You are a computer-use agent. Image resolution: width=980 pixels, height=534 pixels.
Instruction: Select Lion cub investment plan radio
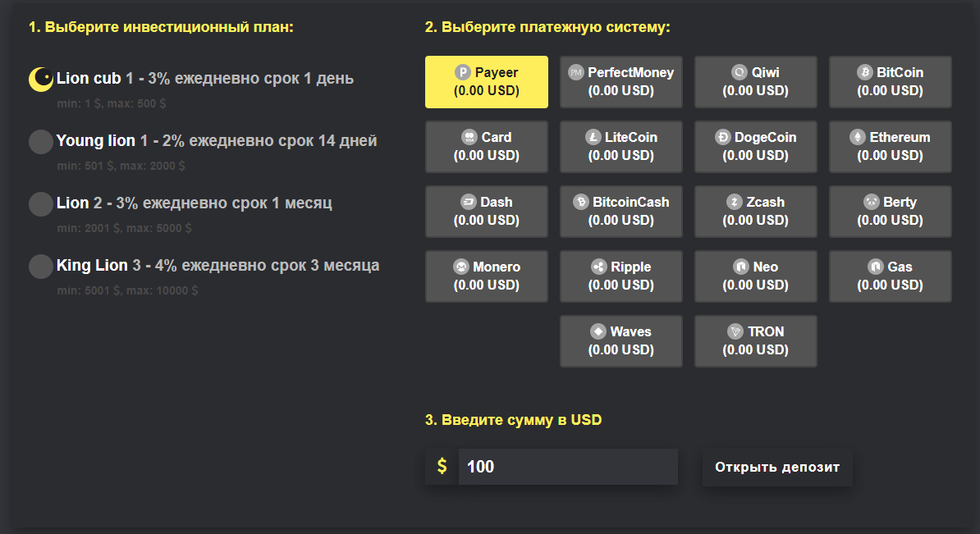pyautogui.click(x=40, y=80)
